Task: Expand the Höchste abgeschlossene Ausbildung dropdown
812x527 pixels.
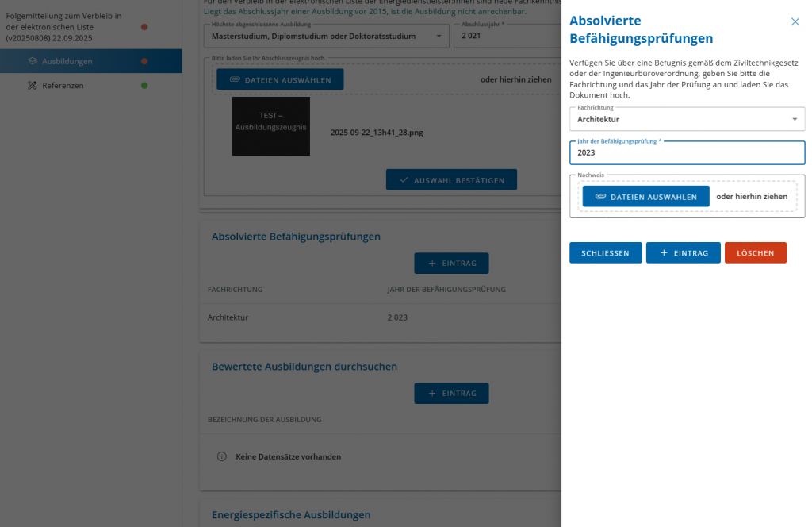Action: [x=326, y=36]
